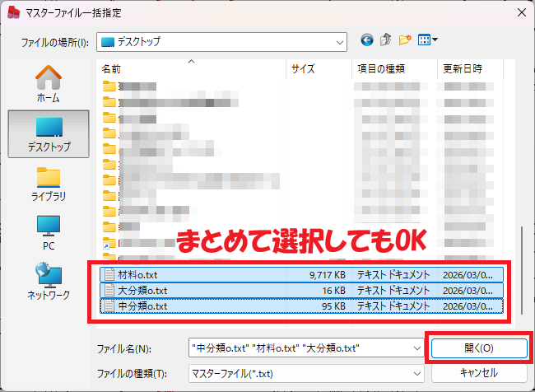535x392 pixels.
Task: Expand the file type dropdown
Action: (x=417, y=374)
